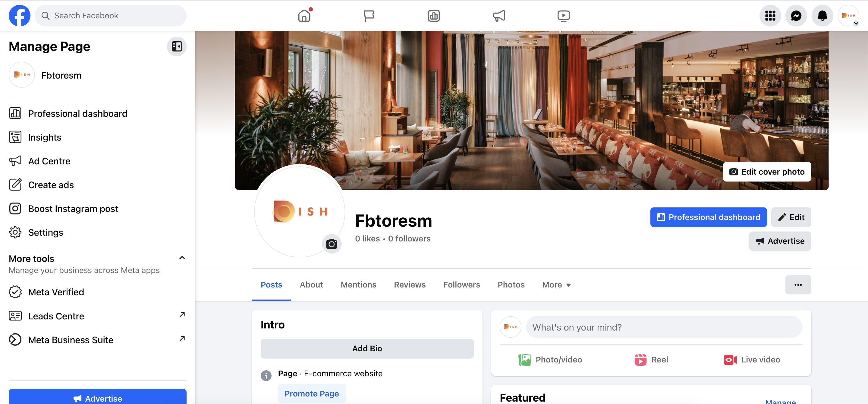Open the notifications bell
Screen dimensions: 868x404
click(x=822, y=16)
